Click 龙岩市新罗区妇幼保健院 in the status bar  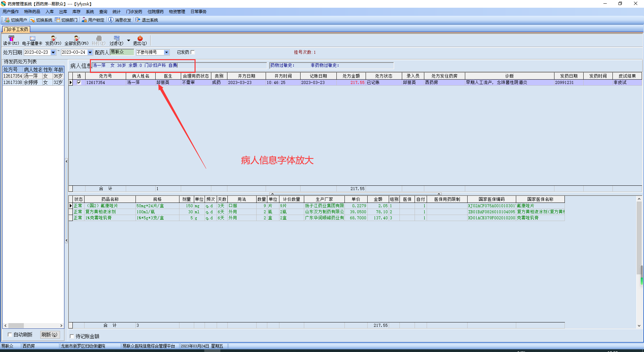[83, 346]
